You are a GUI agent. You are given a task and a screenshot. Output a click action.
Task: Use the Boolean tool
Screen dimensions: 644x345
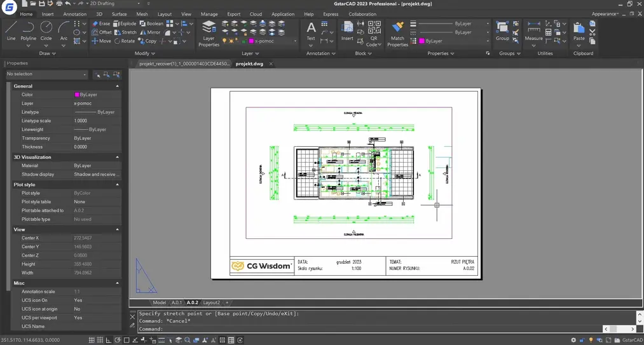(x=151, y=24)
